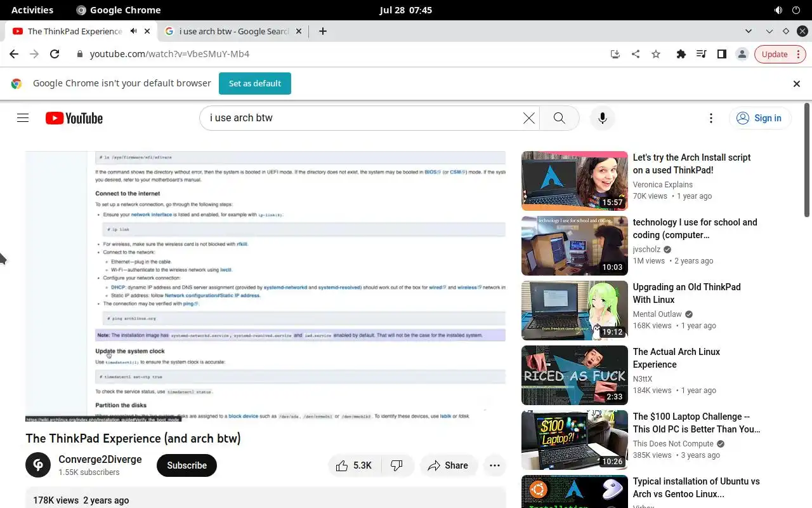The height and width of the screenshot is (508, 812).
Task: Dismiss the default browser notification bar
Action: 797,83
